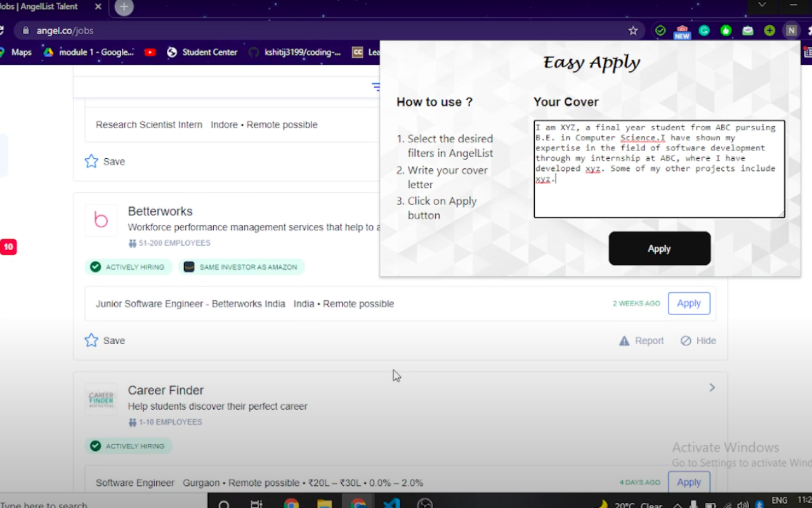Open the kshitij3199/coding GitHub bookmark
This screenshot has height=508, width=812.
tap(294, 52)
